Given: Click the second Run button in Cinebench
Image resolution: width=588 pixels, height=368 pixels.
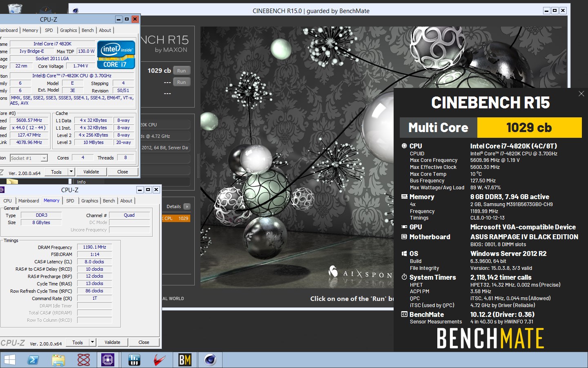Looking at the screenshot, I should coord(182,82).
